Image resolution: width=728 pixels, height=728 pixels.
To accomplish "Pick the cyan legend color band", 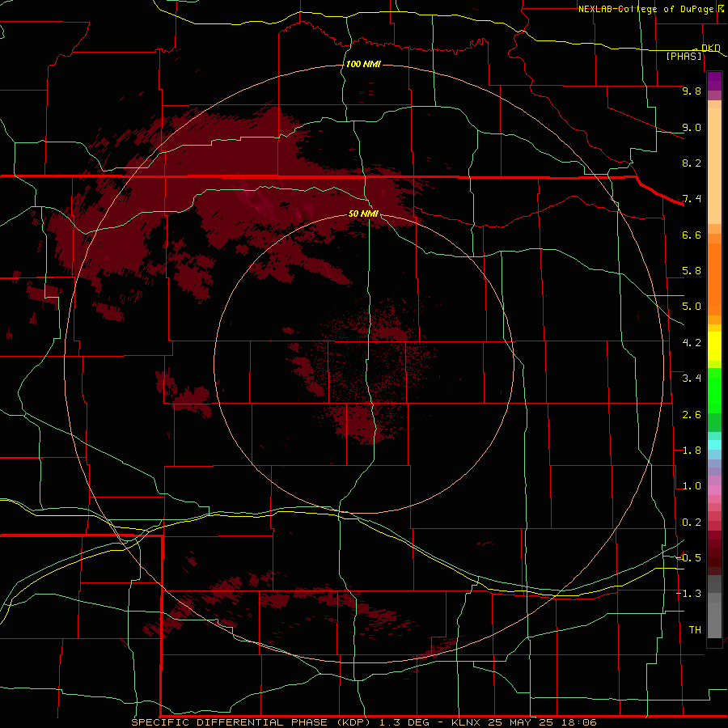I will coord(714,445).
